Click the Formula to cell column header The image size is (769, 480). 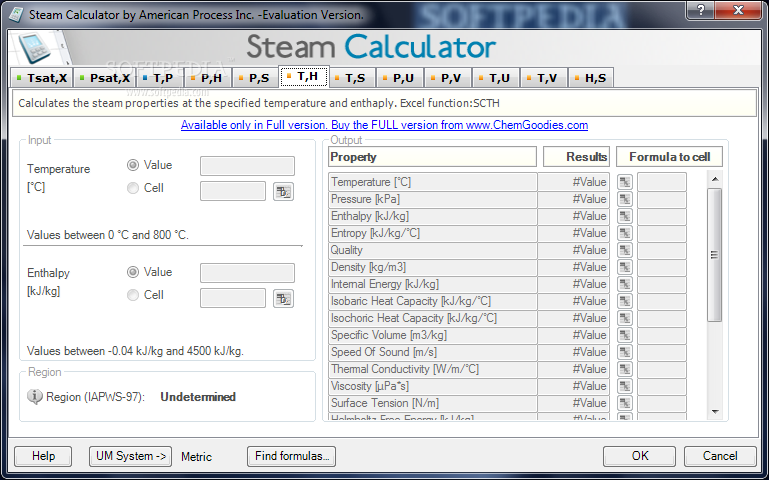[669, 157]
